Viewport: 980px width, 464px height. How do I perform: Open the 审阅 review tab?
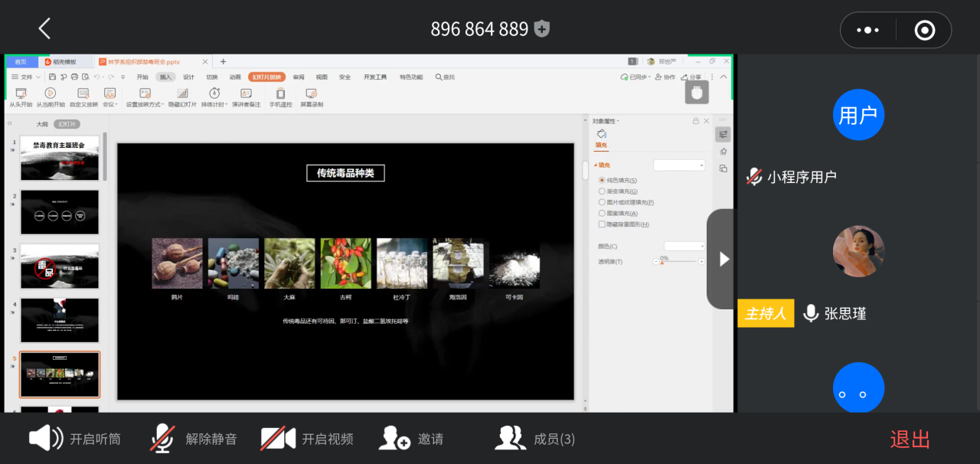[x=298, y=77]
